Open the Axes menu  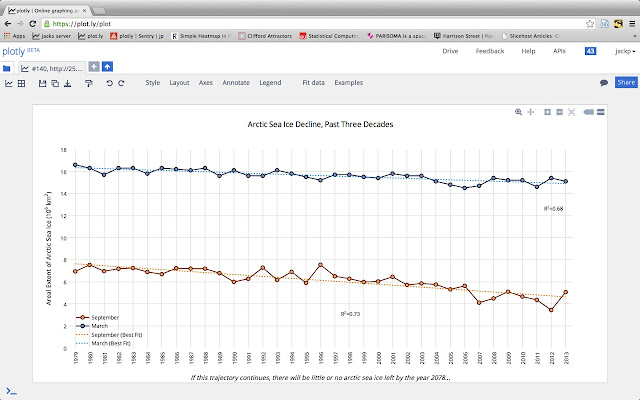206,82
